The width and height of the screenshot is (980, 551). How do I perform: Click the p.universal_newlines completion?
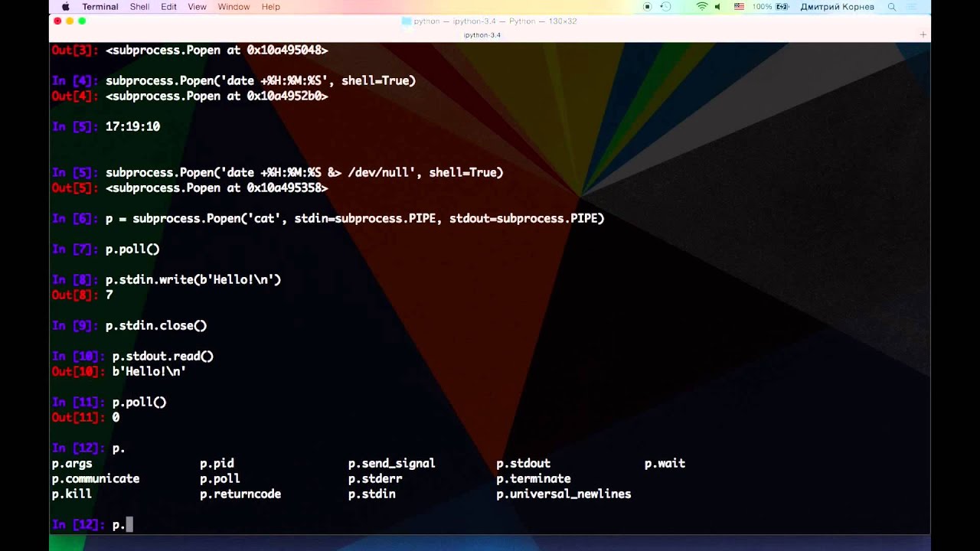pos(563,494)
